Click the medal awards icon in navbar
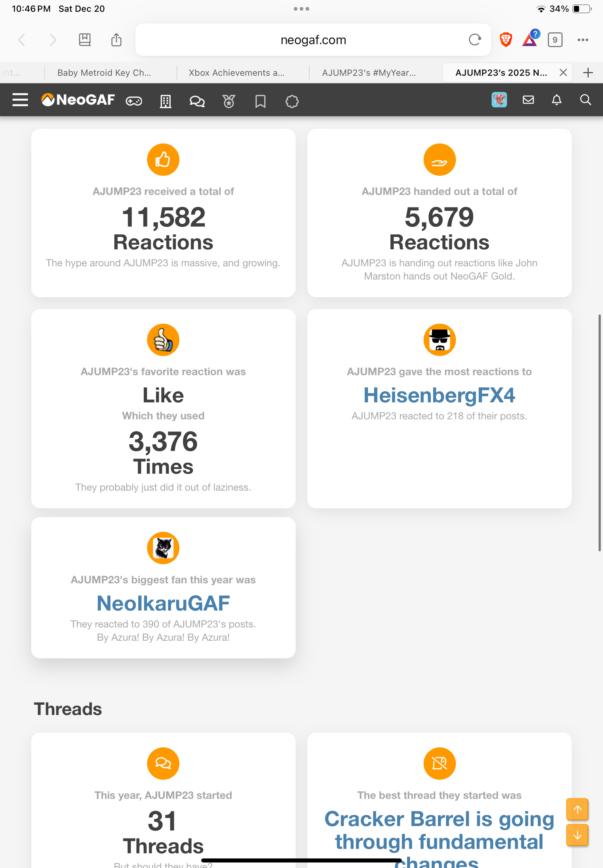 229,101
